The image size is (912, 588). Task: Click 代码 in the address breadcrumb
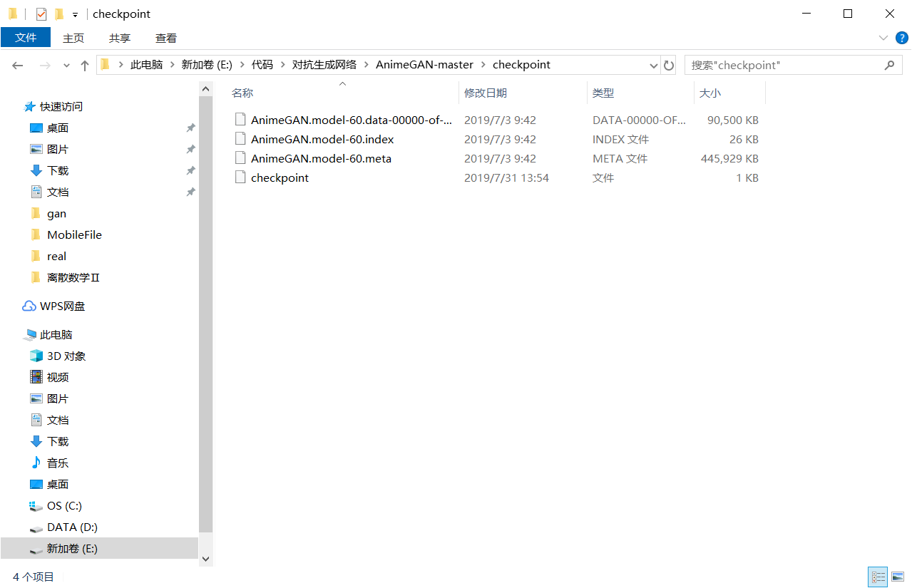(262, 65)
